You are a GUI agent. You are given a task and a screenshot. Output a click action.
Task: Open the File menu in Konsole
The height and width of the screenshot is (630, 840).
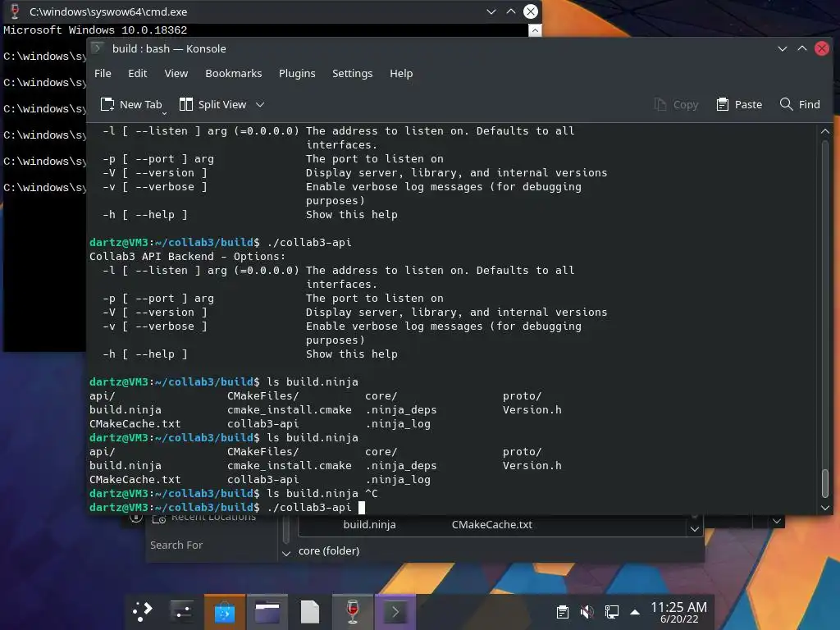pos(103,73)
